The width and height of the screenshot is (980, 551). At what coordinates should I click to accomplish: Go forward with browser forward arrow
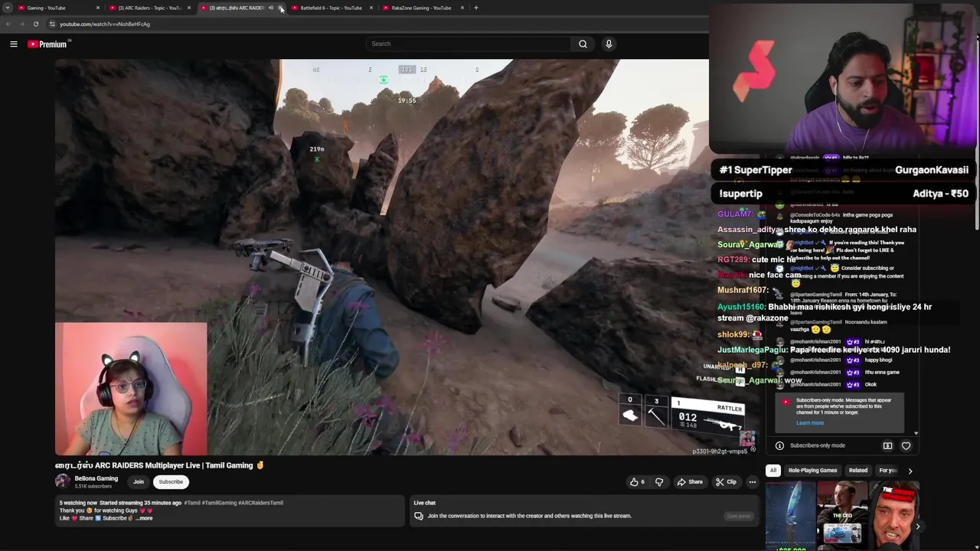21,24
